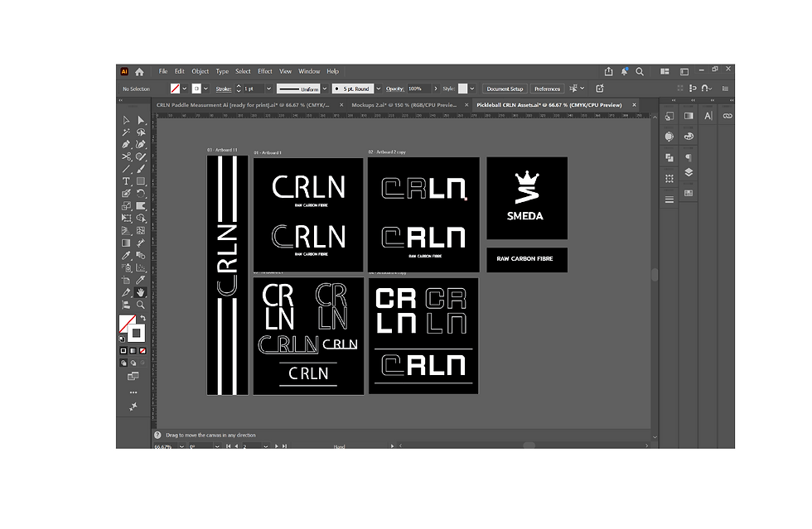
Task: Open the graphic Style dropdown
Action: coord(471,89)
